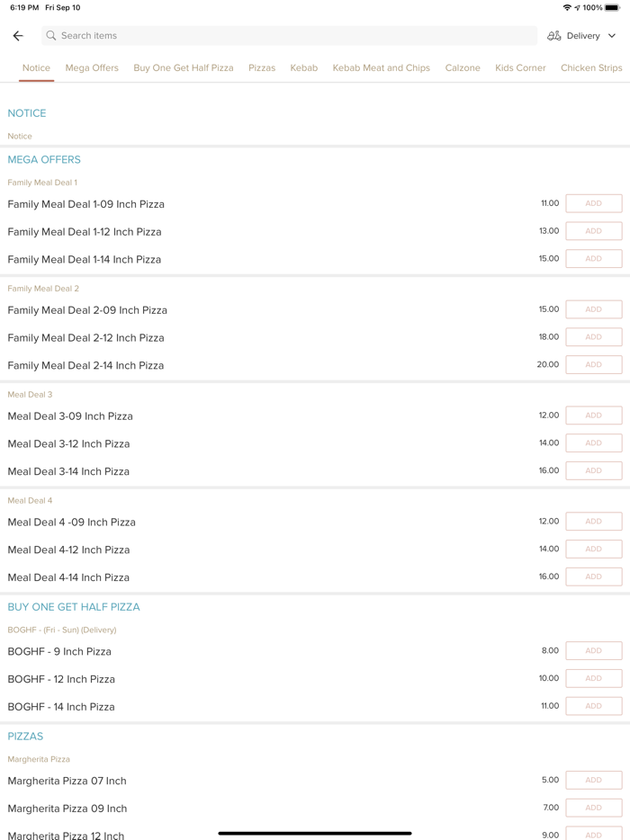
Task: Open the Buy One Get Half Pizza tab
Action: [x=184, y=67]
